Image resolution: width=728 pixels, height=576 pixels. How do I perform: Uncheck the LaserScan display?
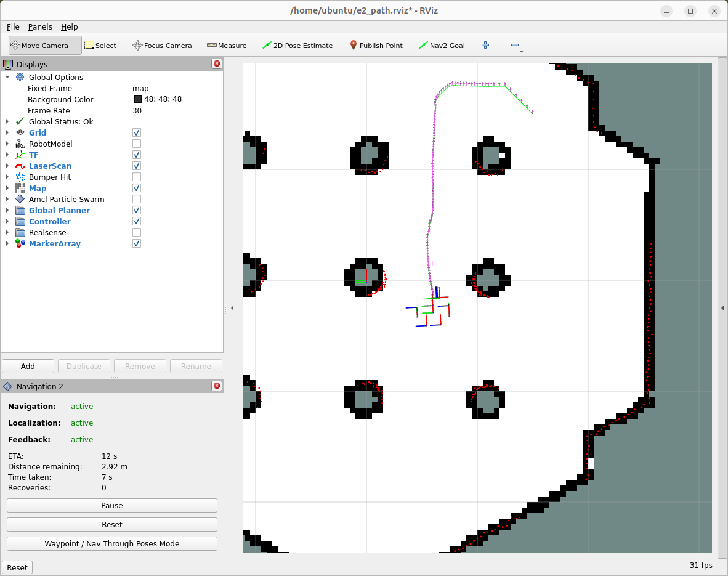pyautogui.click(x=137, y=166)
